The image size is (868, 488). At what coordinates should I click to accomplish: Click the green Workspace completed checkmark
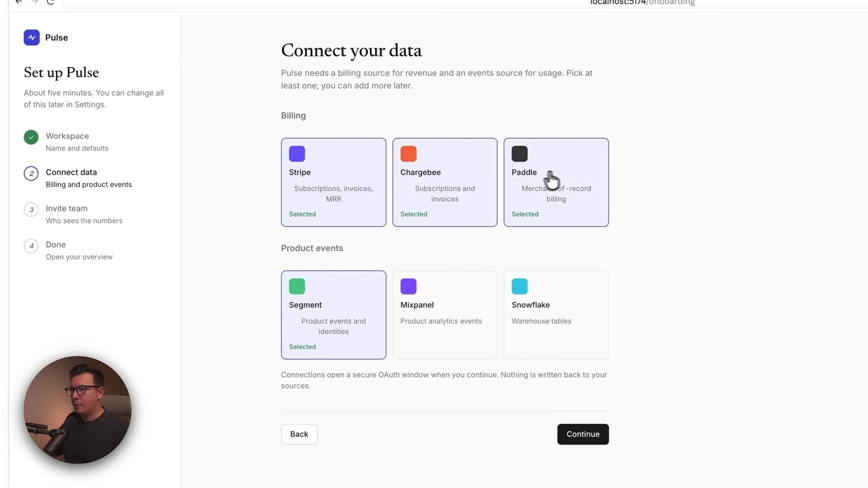click(x=31, y=137)
